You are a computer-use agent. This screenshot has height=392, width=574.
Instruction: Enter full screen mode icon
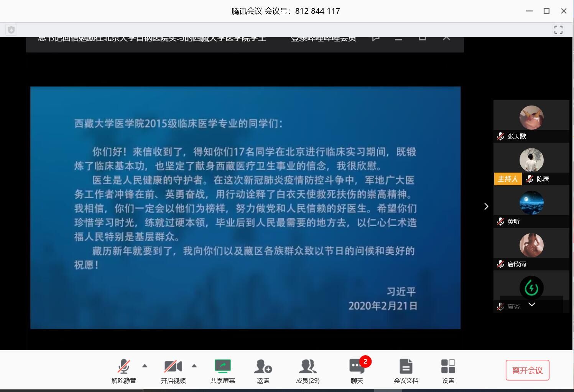coord(558,30)
